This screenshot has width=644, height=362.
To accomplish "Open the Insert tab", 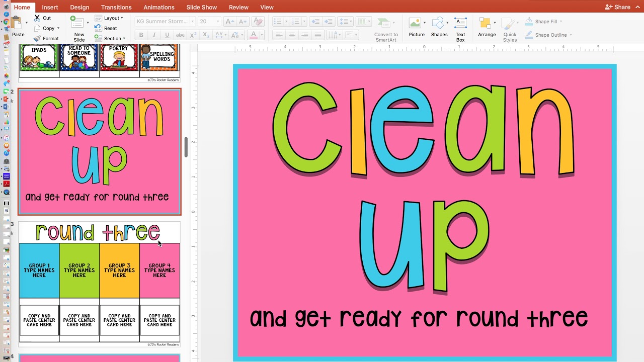I will click(x=50, y=8).
